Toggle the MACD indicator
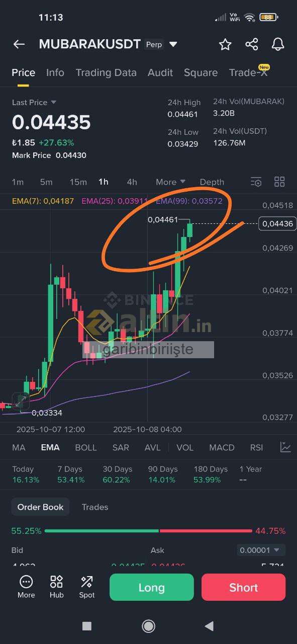 [x=222, y=447]
